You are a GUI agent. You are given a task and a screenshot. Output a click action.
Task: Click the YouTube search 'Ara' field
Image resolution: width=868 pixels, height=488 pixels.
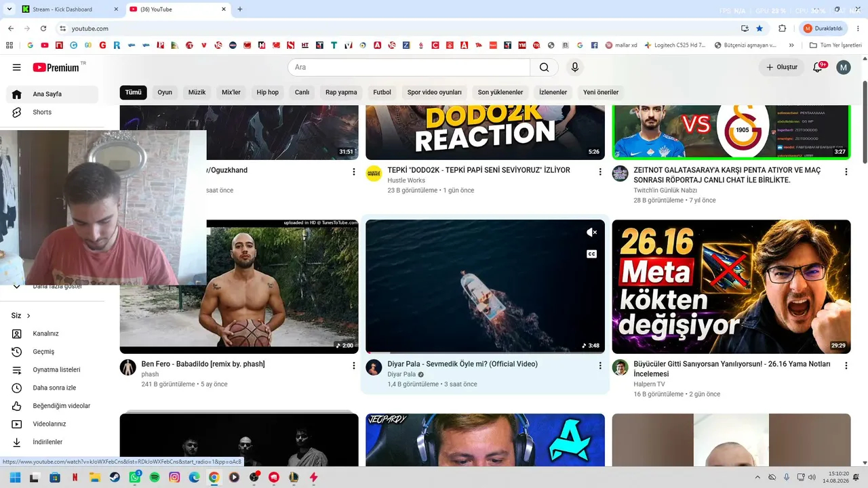[409, 67]
